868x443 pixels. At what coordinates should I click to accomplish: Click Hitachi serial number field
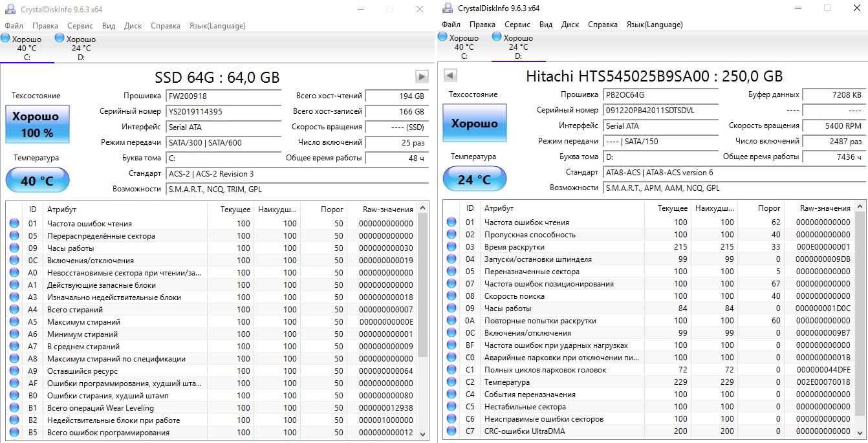click(x=660, y=110)
